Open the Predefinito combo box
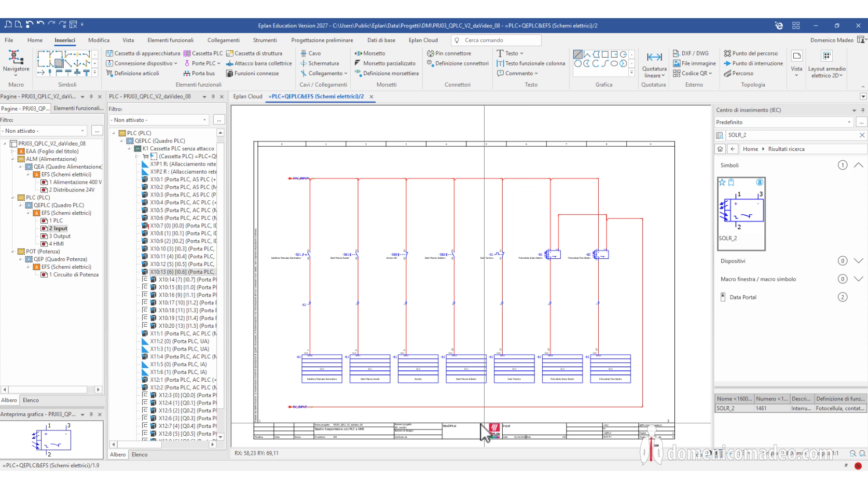 783,122
